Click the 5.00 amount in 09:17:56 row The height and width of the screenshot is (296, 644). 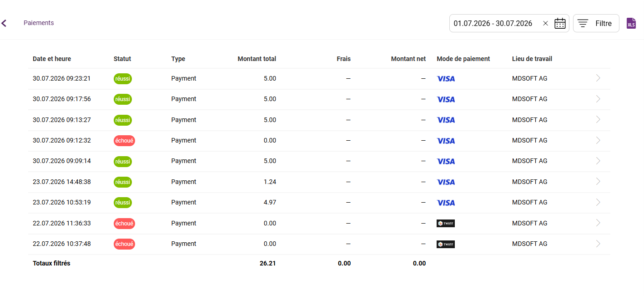coord(270,99)
